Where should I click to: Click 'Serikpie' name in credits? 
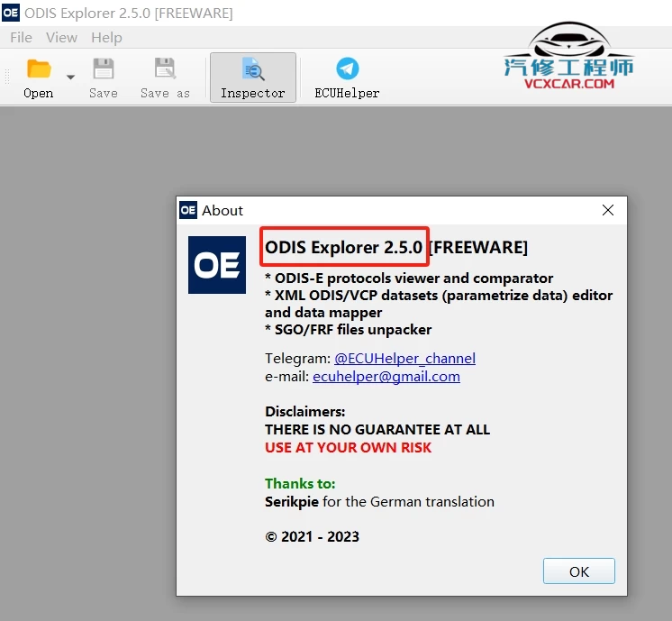click(x=292, y=501)
